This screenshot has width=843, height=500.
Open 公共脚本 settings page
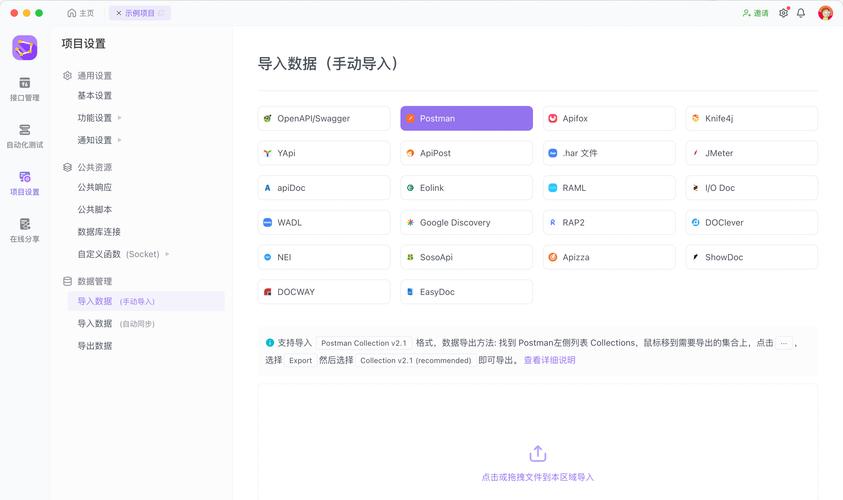(95, 209)
